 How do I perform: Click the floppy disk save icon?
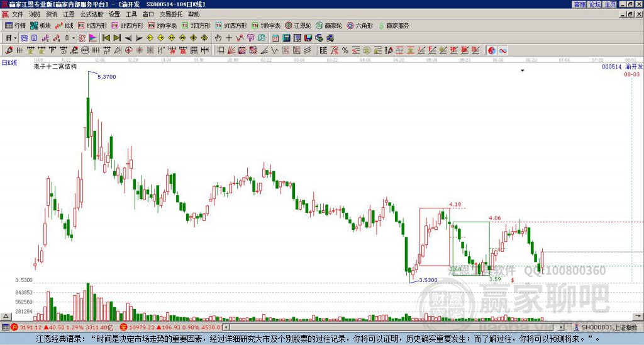308,38
